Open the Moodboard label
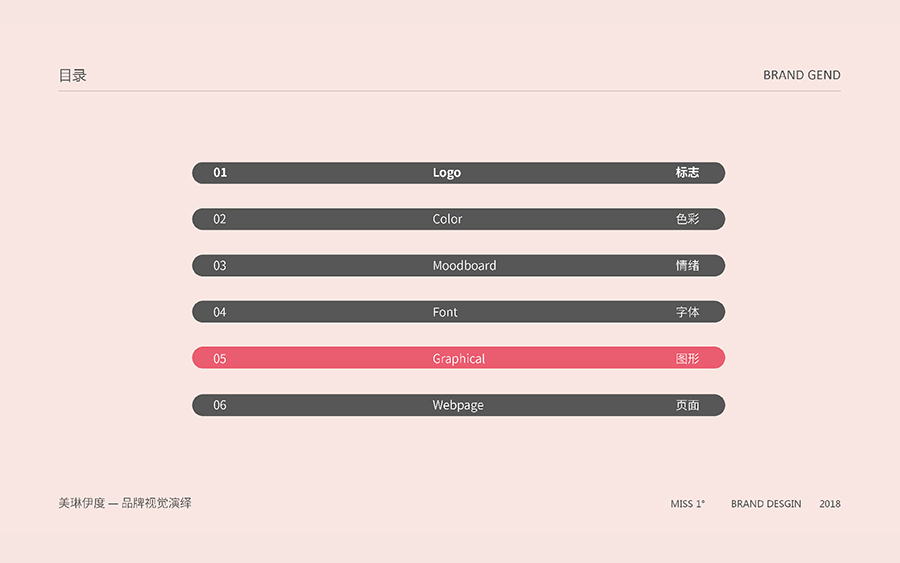This screenshot has height=563, width=900. [464, 266]
